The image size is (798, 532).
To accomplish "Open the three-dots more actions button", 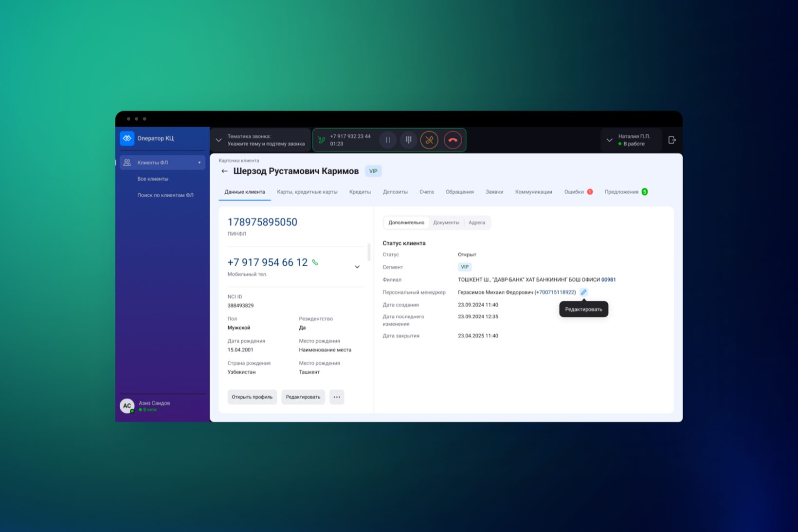I will [337, 397].
